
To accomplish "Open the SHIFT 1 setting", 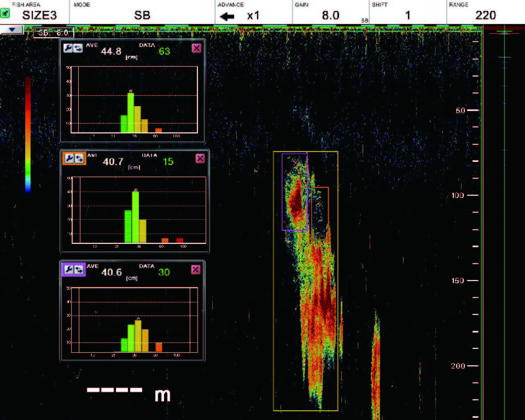I will pos(407,15).
